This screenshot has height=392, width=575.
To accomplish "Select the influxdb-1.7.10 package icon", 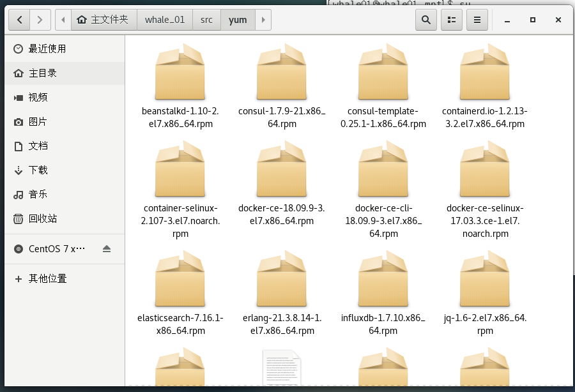I will coord(383,279).
